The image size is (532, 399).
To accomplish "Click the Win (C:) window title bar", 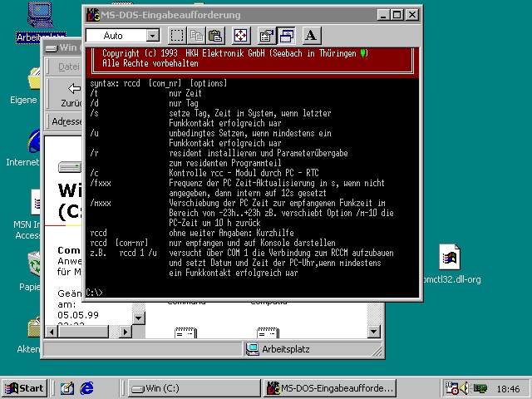I will pyautogui.click(x=63, y=47).
